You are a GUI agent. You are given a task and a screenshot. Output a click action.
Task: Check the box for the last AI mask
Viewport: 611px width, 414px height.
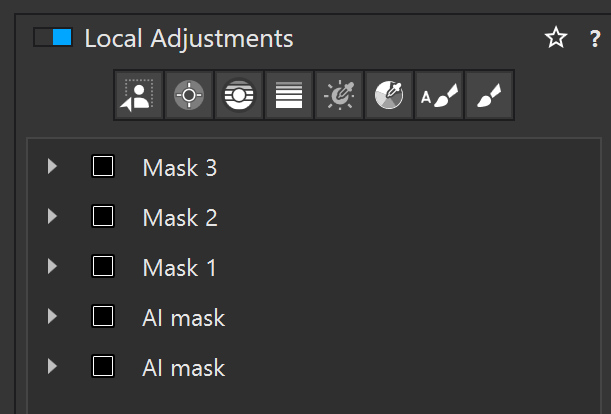click(103, 367)
